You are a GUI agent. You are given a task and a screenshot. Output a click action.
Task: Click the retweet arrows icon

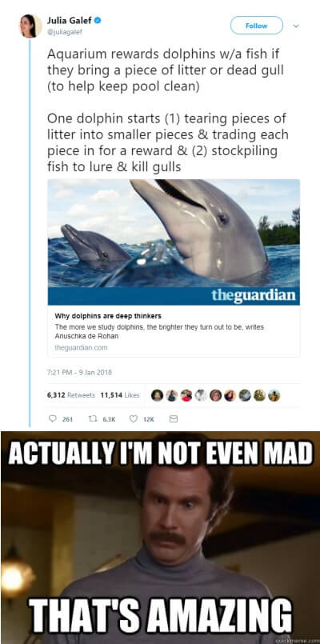pyautogui.click(x=93, y=419)
